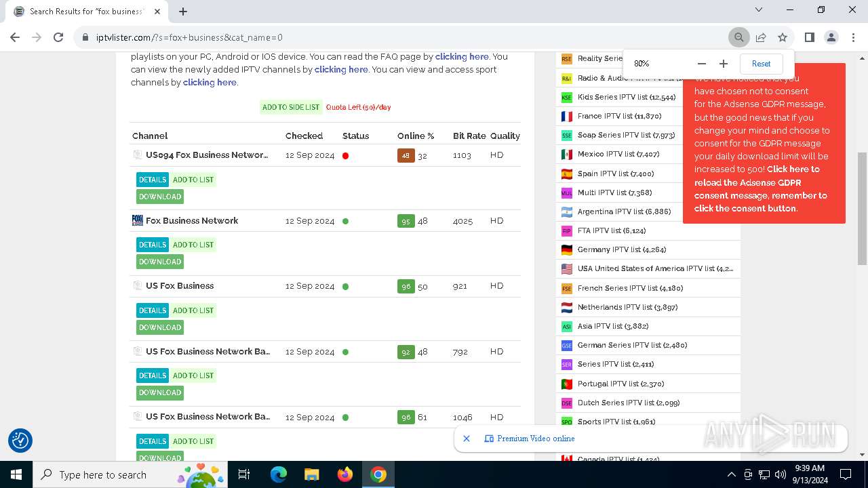Viewport: 868px width, 488px height.
Task: Click ADD TO SIDE LIST button
Action: point(291,107)
